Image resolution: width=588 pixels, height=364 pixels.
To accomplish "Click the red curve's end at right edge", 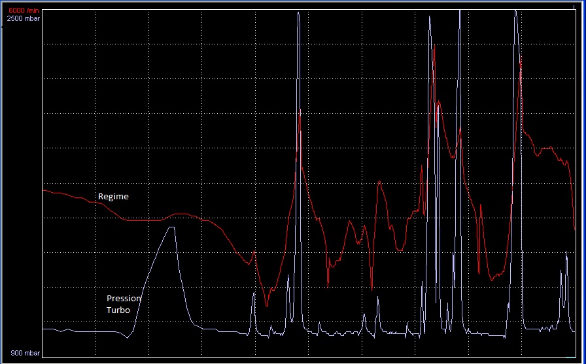I will point(575,229).
